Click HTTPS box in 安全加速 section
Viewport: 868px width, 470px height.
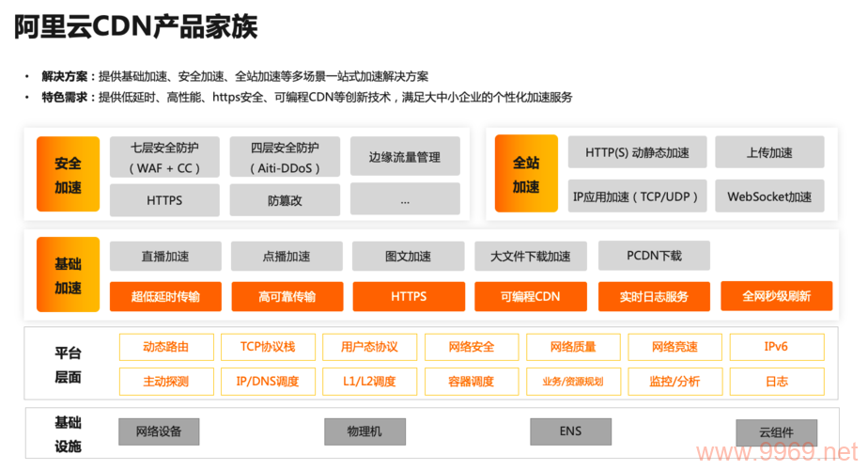[164, 200]
